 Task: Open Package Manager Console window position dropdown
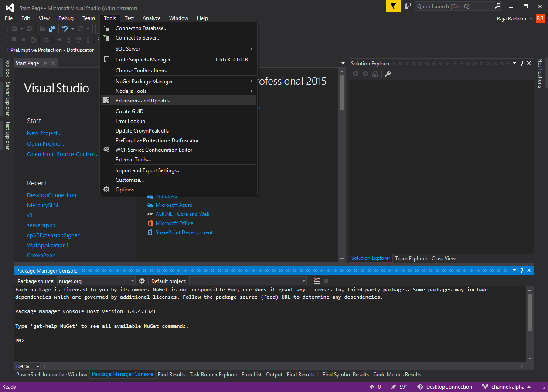pos(514,270)
